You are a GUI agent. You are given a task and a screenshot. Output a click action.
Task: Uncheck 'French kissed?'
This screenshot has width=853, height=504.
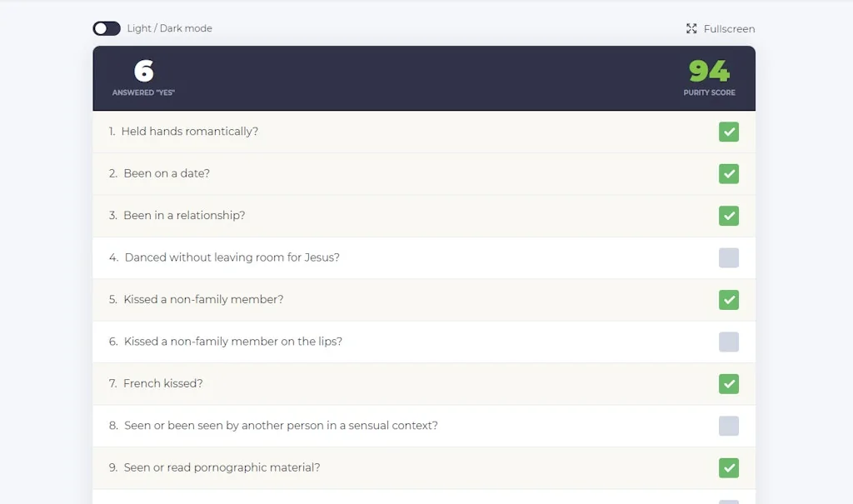point(729,384)
